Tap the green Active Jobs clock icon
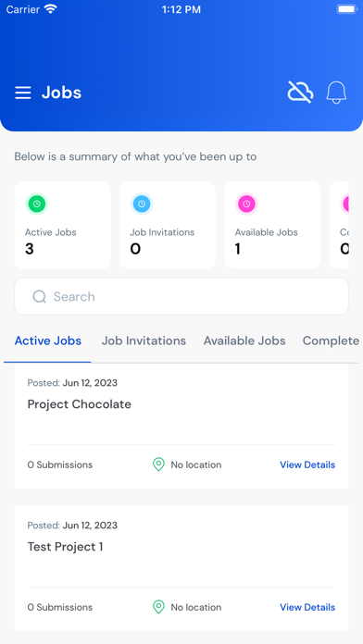Viewport: 363px width, 644px height. [37, 204]
